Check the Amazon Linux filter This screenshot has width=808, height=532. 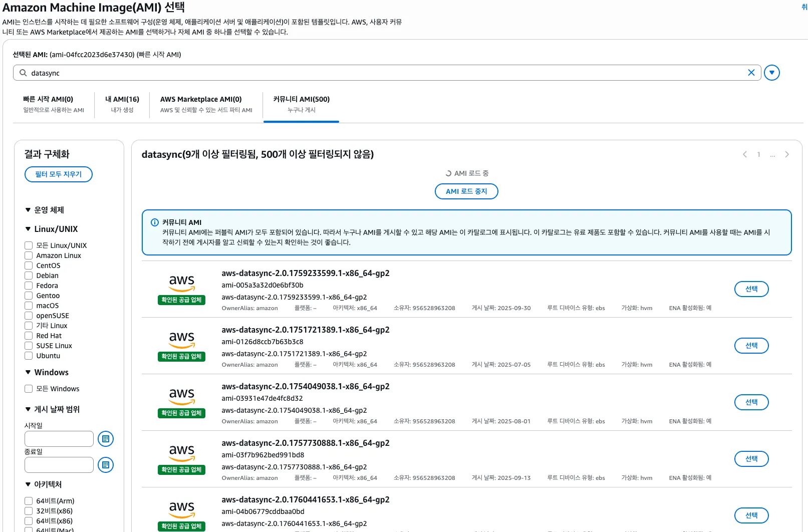[x=29, y=255]
